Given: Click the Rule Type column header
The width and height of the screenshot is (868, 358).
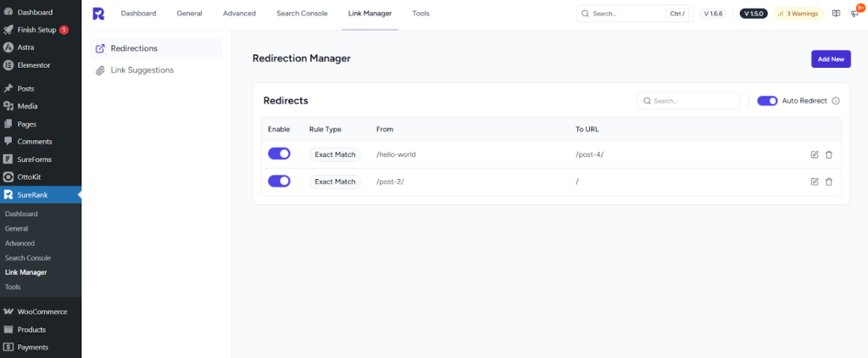Looking at the screenshot, I should click(x=325, y=129).
